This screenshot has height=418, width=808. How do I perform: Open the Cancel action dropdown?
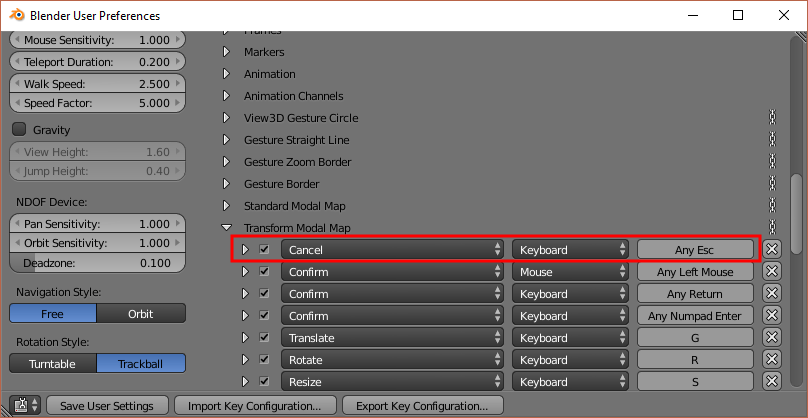[x=392, y=249]
